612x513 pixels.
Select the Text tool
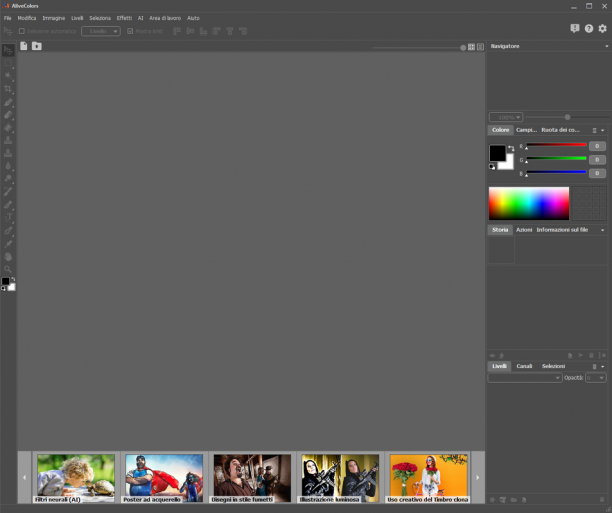[8, 217]
